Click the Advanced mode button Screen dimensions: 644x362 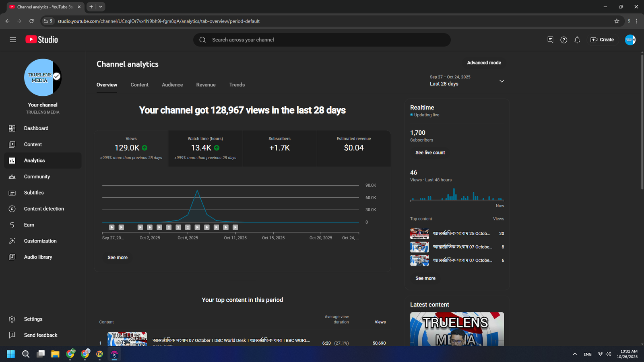point(484,63)
